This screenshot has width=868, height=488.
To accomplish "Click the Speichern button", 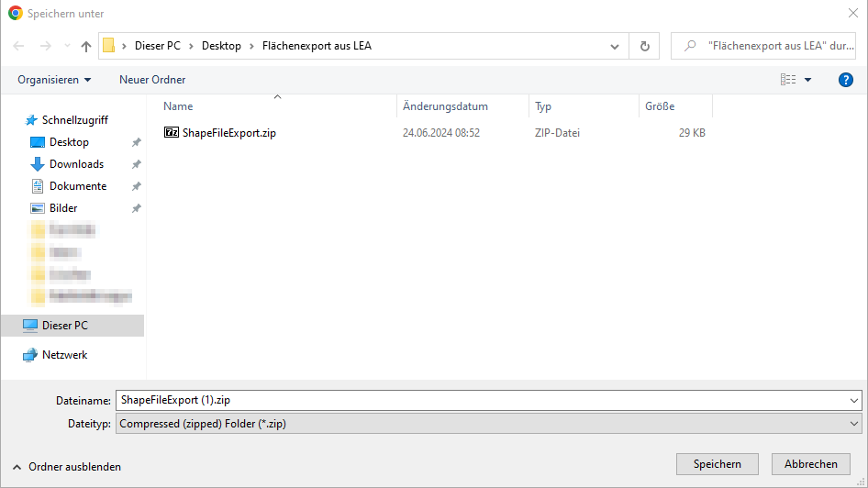I will 717,464.
